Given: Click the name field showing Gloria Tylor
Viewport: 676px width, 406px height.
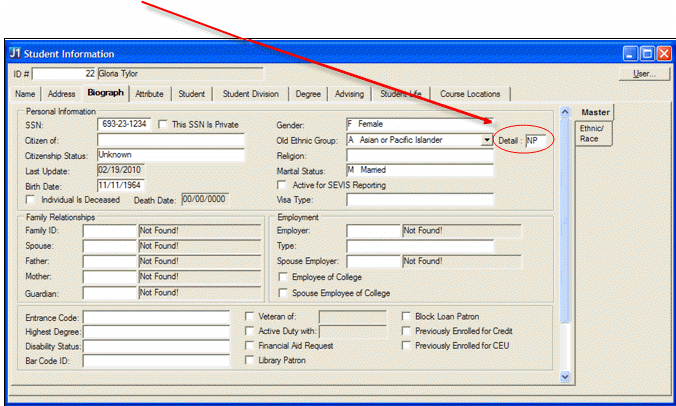Looking at the screenshot, I should 180,74.
